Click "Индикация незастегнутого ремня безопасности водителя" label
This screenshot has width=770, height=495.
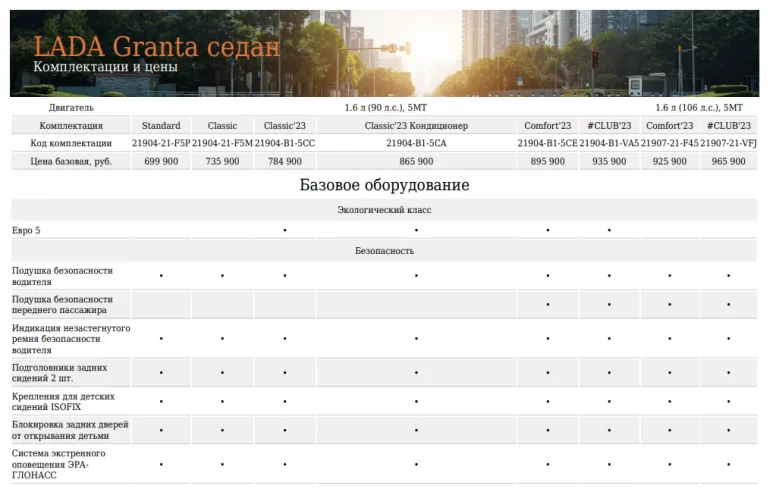click(71, 339)
